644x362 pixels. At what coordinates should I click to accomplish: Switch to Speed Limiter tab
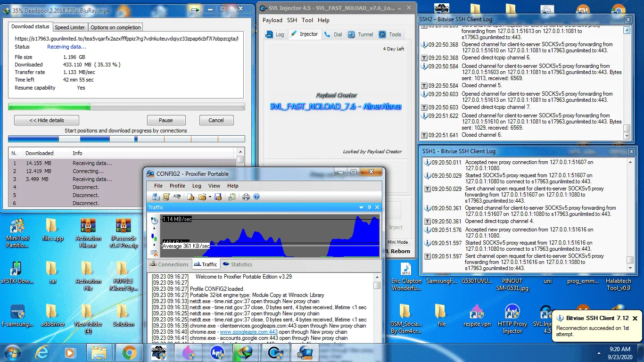pos(70,27)
